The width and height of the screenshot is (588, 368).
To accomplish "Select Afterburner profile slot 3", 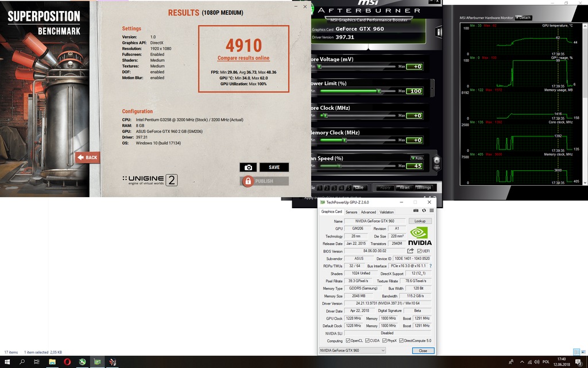I will [334, 188].
